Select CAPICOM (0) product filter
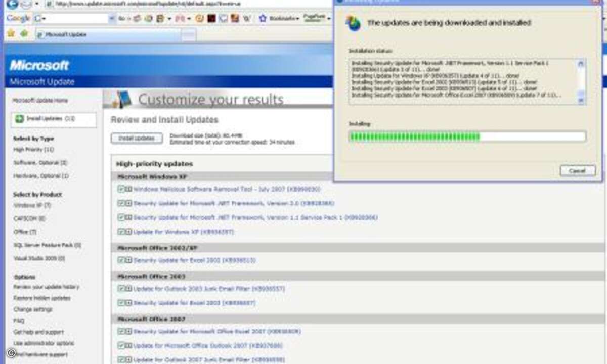Screen dimensions: 607x364 coord(29,218)
